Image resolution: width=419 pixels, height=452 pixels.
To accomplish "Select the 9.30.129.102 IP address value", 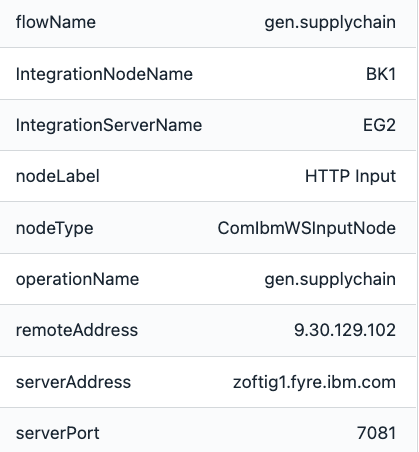I will 345,330.
